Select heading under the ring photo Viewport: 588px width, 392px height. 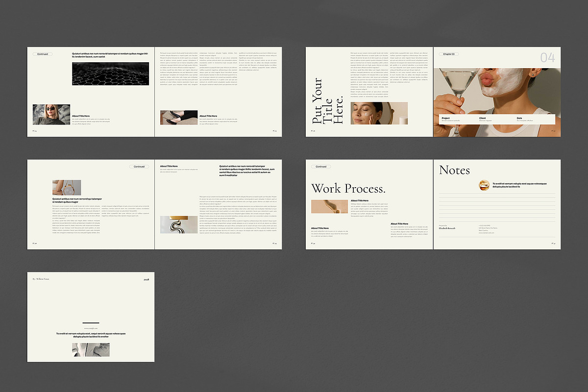pyautogui.click(x=77, y=200)
